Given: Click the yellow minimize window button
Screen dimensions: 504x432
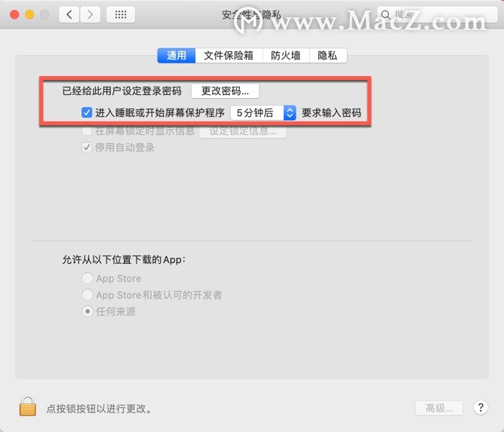Looking at the screenshot, I should pos(29,14).
